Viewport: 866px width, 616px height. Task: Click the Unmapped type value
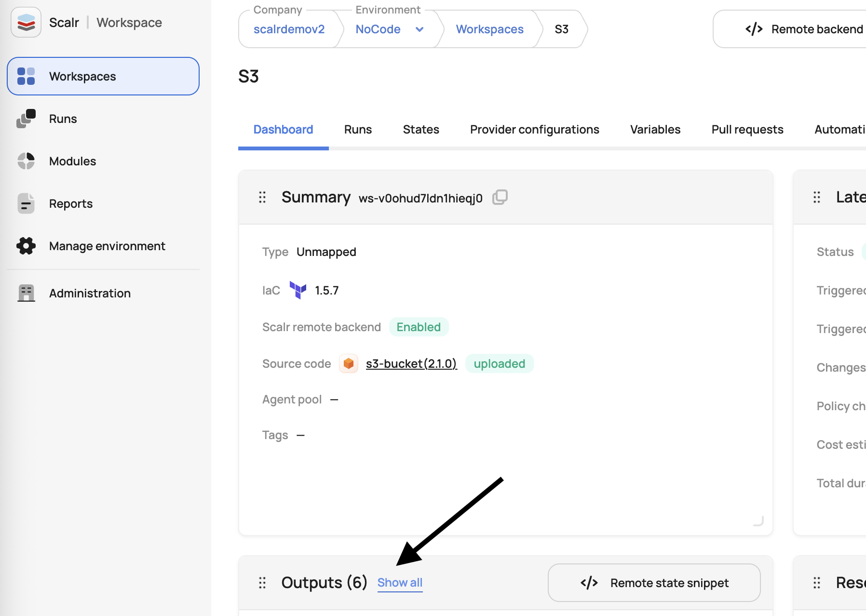pos(326,252)
